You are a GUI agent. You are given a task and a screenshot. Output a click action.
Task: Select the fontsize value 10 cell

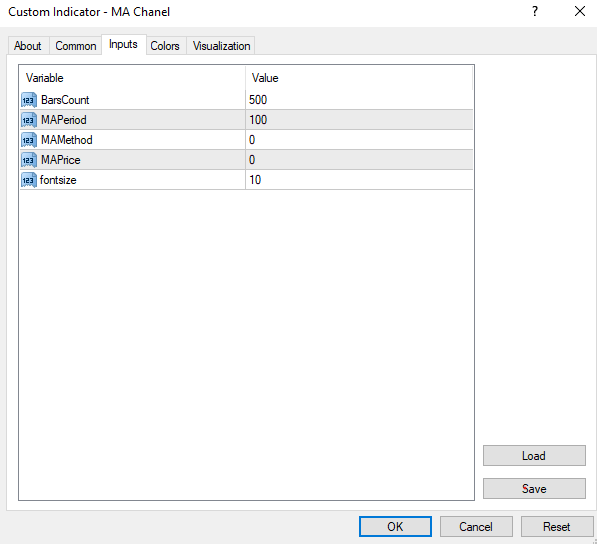(359, 180)
